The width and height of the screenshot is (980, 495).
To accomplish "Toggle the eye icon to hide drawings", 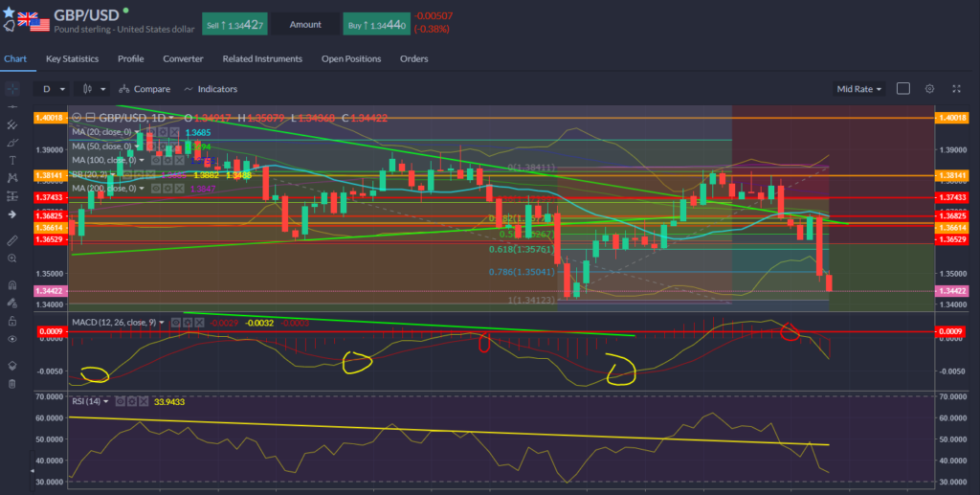I will pyautogui.click(x=11, y=339).
